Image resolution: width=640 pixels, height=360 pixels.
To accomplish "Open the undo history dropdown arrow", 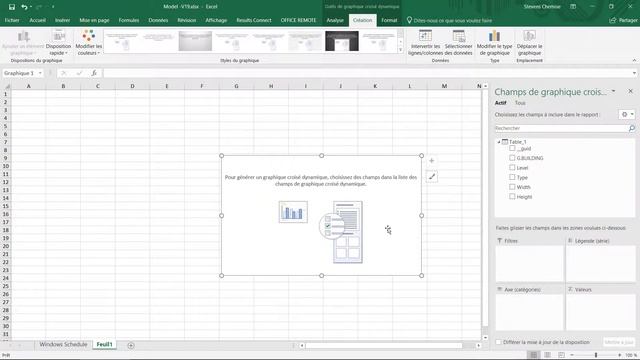I will [x=31, y=7].
